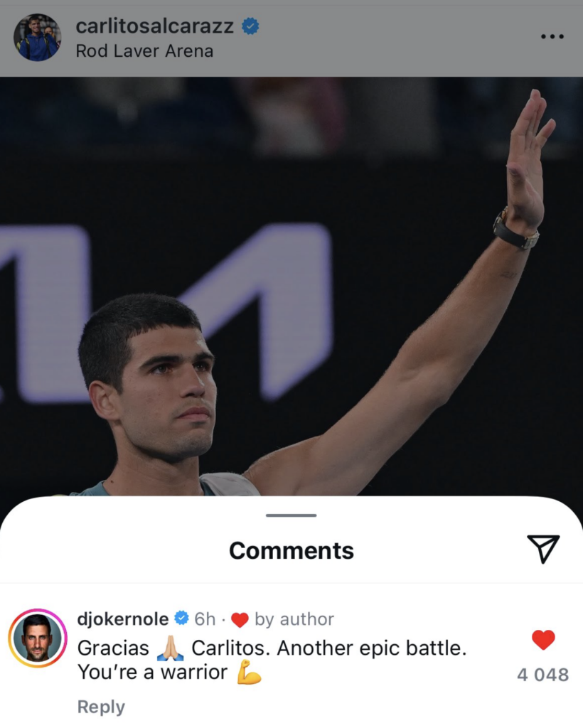This screenshot has width=583, height=728.
Task: Tap the Comments header title
Action: pos(291,551)
